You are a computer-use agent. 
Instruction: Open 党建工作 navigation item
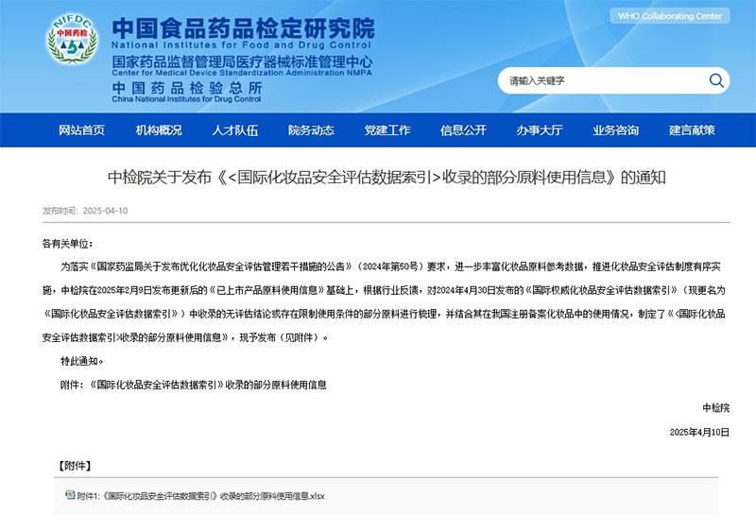pyautogui.click(x=387, y=130)
